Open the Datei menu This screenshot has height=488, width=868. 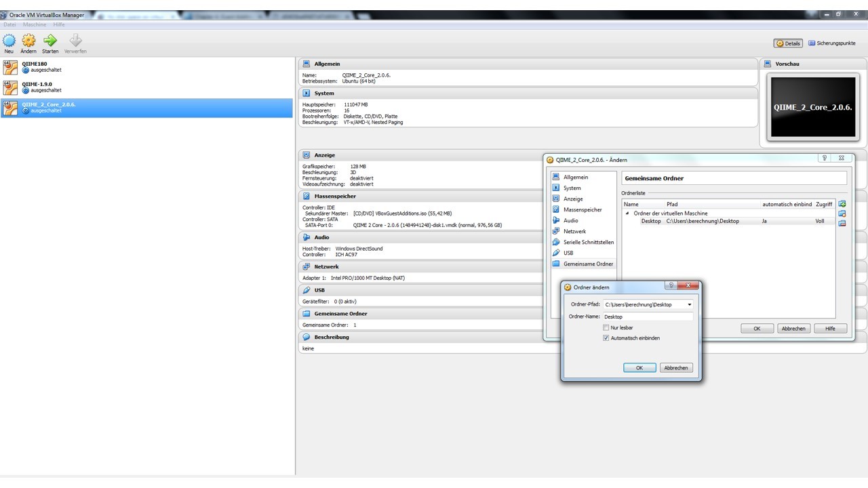9,24
